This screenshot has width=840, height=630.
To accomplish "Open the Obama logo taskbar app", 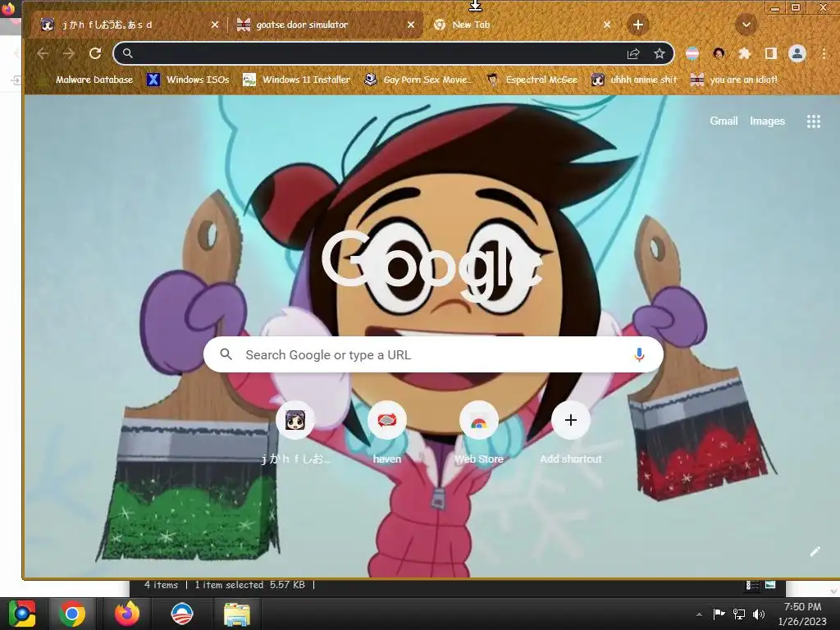I will click(x=181, y=614).
